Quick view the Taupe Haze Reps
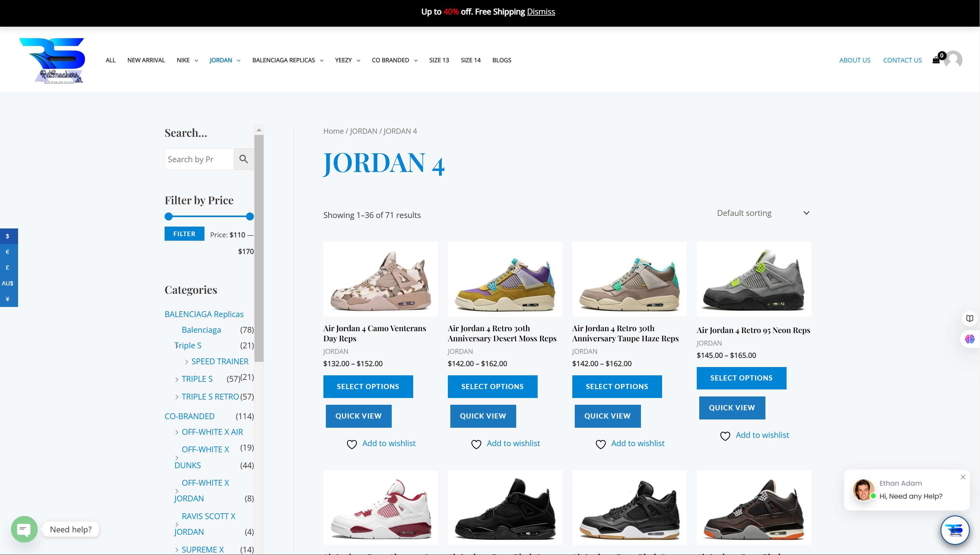Viewport: 980px width, 555px height. pos(607,416)
